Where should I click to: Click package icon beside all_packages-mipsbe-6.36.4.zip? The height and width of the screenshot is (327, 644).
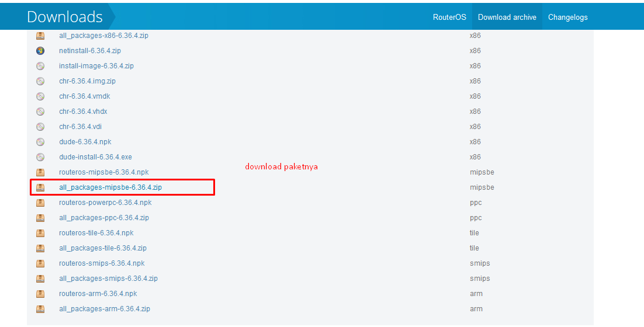[x=40, y=187]
